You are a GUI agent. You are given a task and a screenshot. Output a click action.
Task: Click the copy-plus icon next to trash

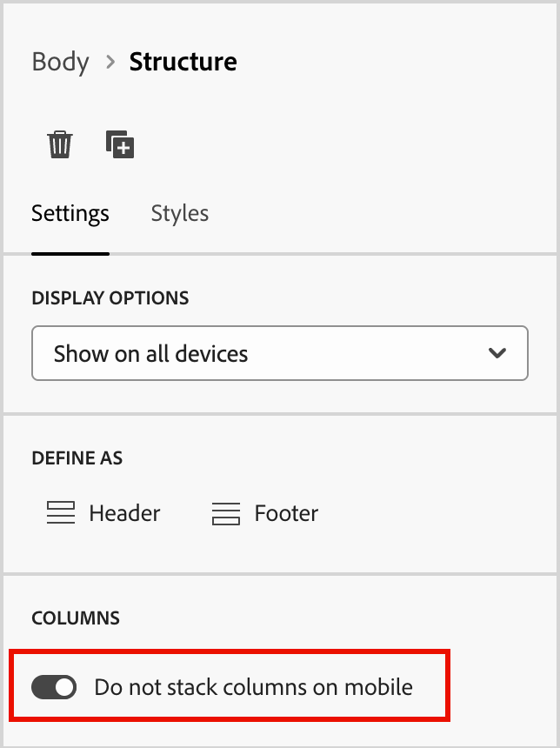(x=121, y=144)
